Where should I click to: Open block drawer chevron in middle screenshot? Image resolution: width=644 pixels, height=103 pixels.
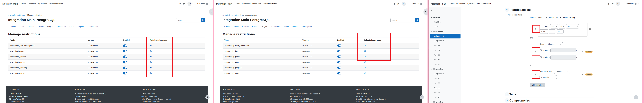pos(425,12)
